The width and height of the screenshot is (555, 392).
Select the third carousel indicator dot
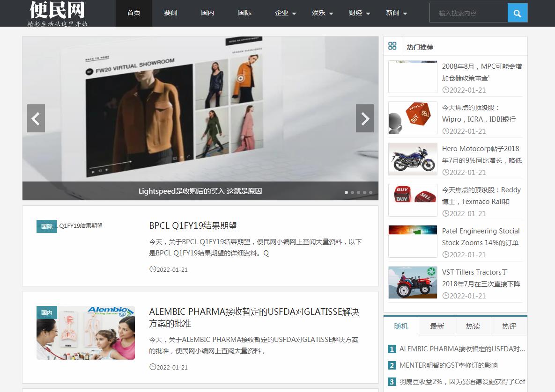[359, 192]
